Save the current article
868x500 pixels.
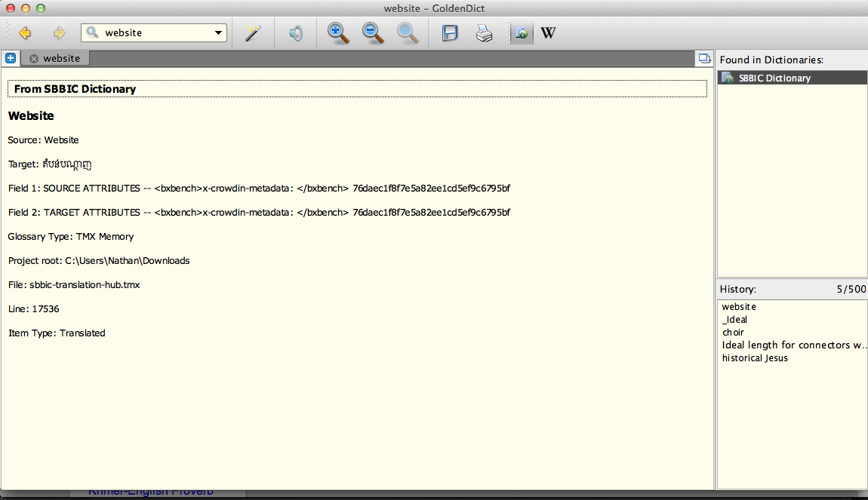tap(450, 32)
